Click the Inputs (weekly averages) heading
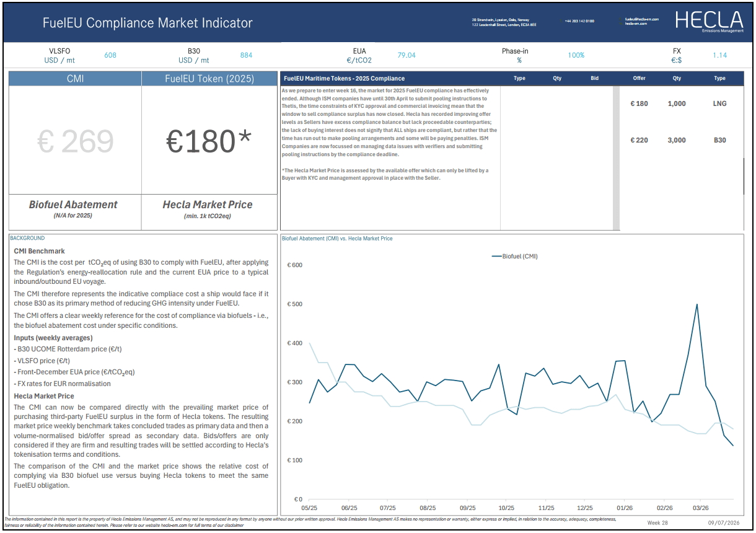 (x=53, y=337)
